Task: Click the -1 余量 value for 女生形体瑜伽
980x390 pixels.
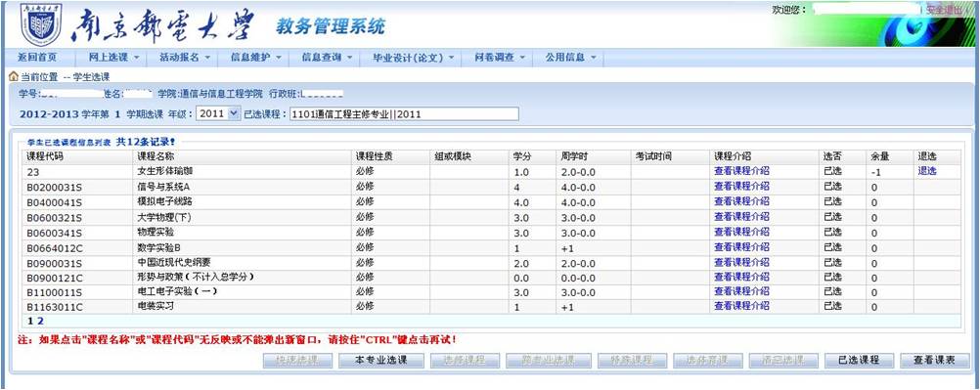Action: click(875, 172)
